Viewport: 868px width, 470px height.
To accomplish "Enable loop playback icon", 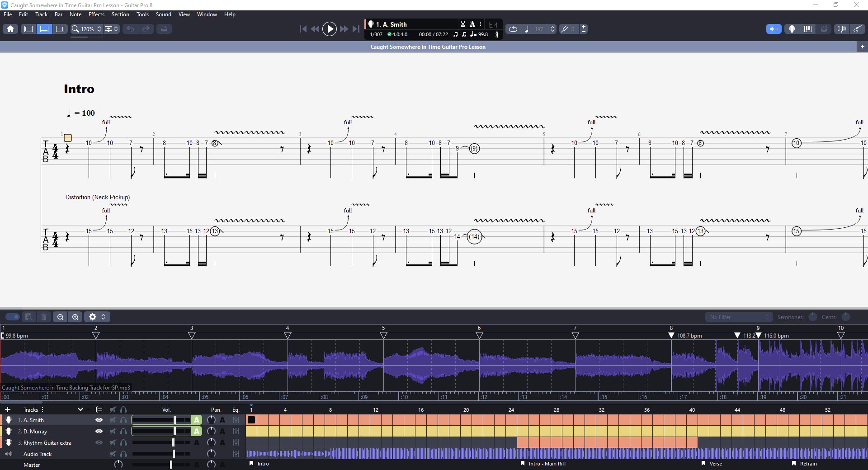I will [513, 29].
